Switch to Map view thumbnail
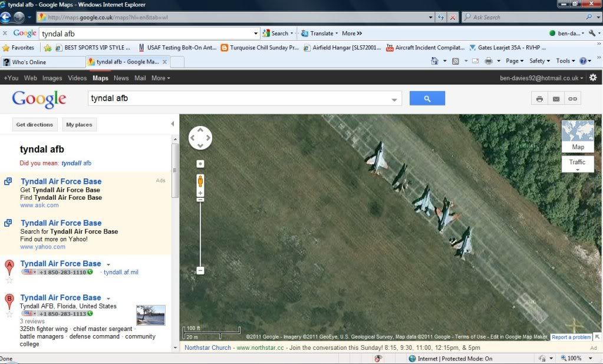 coord(578,136)
